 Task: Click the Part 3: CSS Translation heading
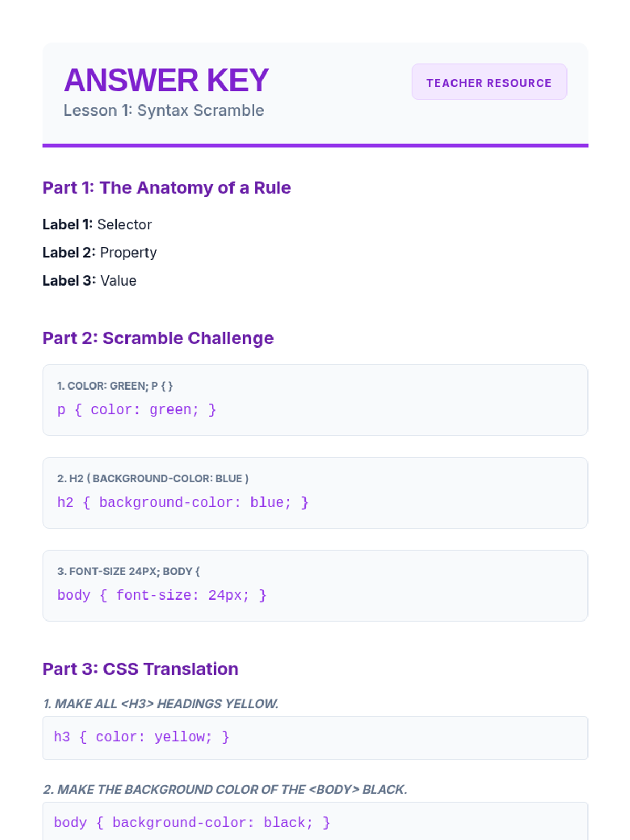[140, 669]
